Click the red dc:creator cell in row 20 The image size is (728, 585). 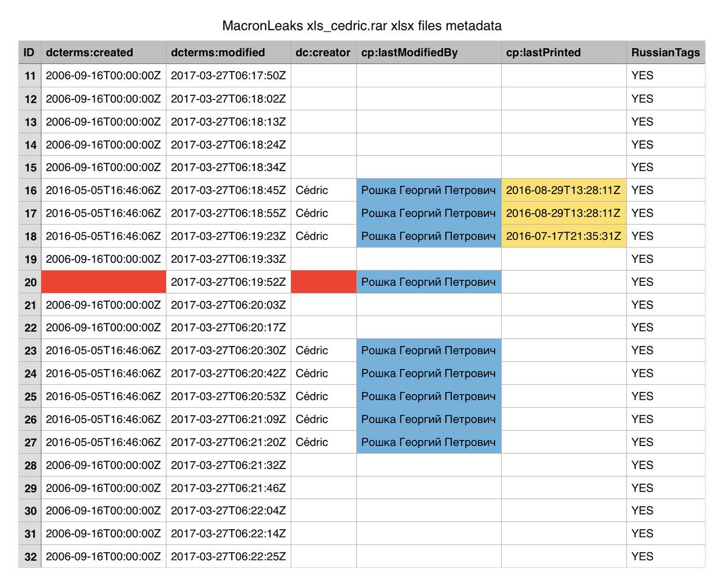click(x=323, y=282)
